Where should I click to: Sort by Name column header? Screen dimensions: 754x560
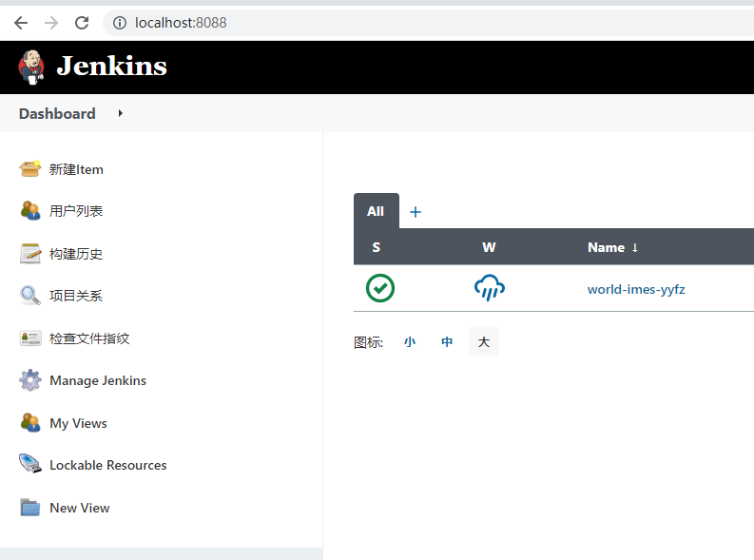click(612, 247)
